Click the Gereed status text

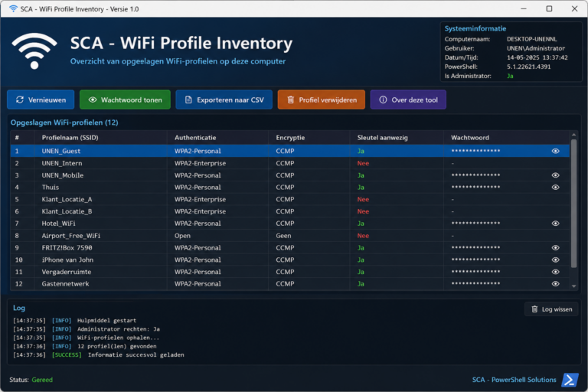click(x=42, y=380)
